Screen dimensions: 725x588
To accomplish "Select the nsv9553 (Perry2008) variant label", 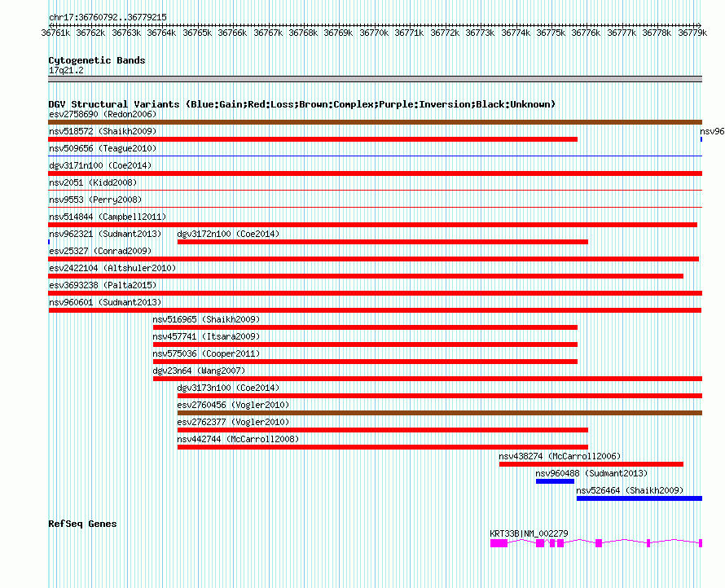I will click(94, 200).
